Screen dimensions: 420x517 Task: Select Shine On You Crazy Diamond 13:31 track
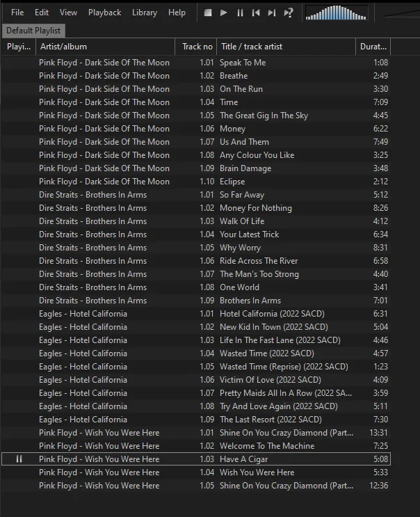click(x=196, y=433)
